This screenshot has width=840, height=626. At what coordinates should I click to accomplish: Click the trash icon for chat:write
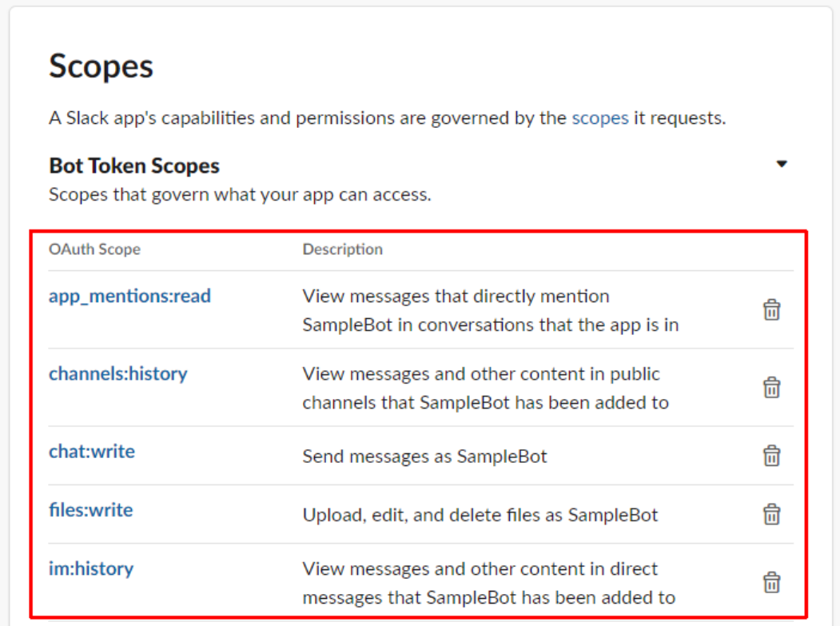click(771, 456)
